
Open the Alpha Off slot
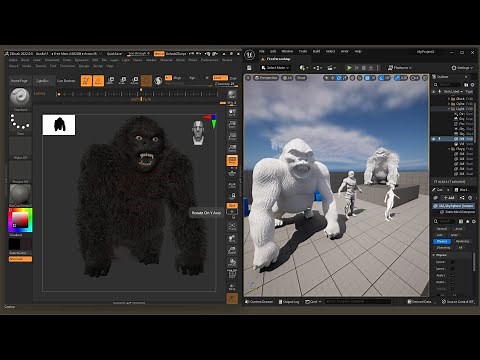20,147
